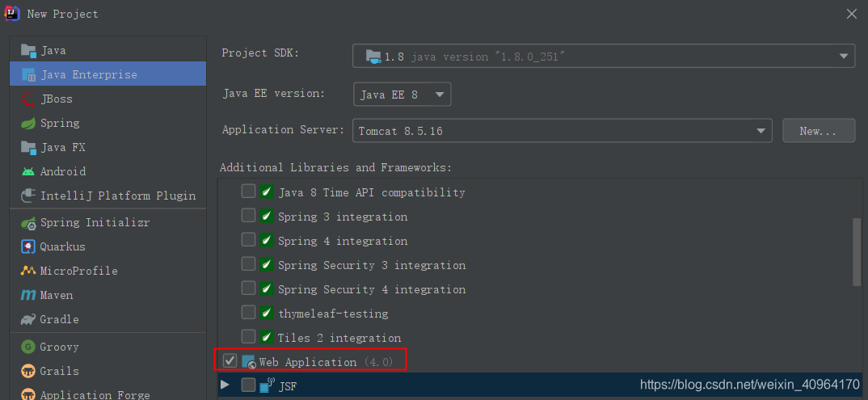Click the Application Forge icon

pos(28,395)
